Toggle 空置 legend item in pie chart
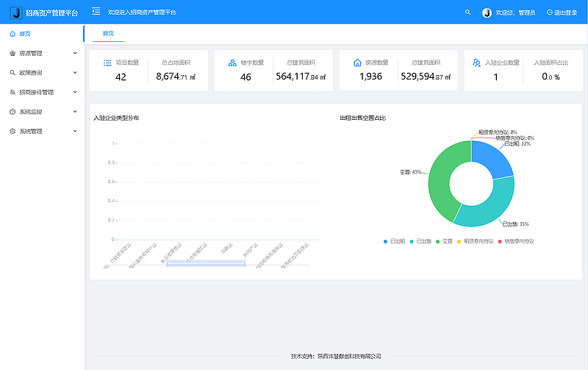The height and width of the screenshot is (370, 588). 443,241
